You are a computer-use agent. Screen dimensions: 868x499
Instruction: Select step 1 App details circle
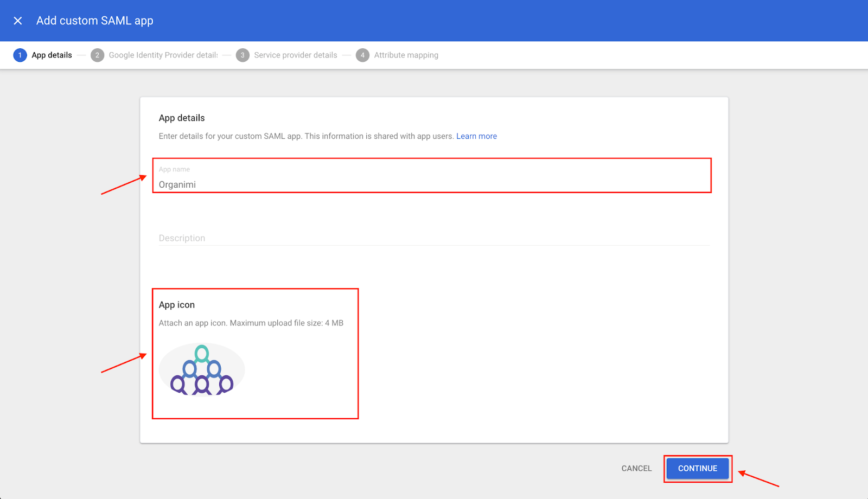[20, 55]
